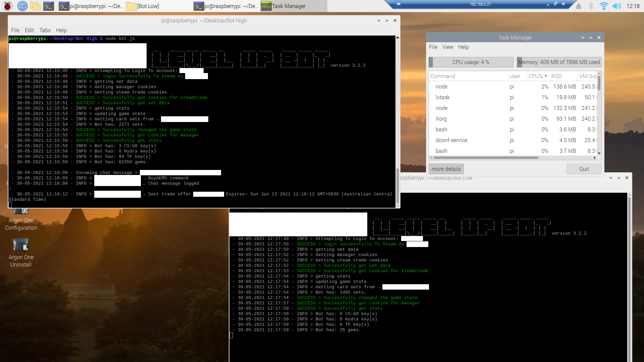Sort processes by Command column
Viewport: 644px width, 362px height.
pyautogui.click(x=468, y=76)
